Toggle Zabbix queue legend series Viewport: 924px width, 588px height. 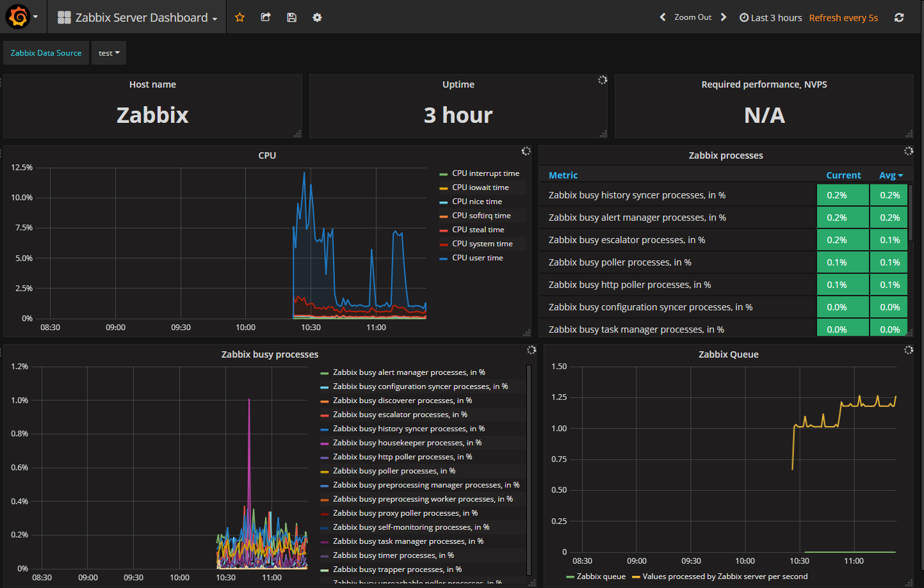point(601,576)
